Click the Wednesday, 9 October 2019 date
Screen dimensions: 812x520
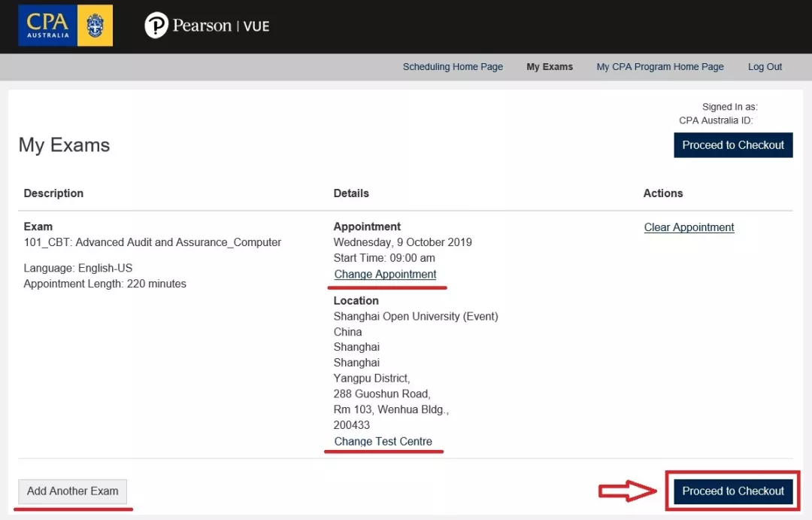coord(403,242)
